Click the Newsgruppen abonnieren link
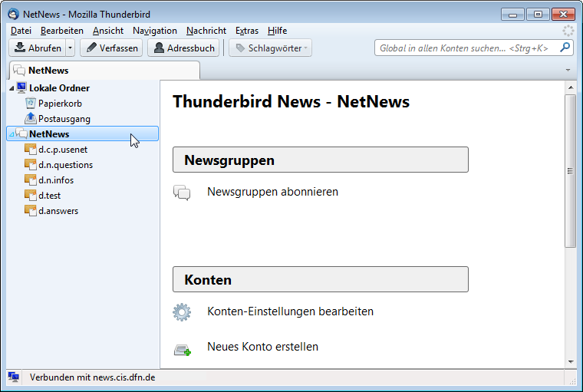The width and height of the screenshot is (583, 392). pos(272,192)
